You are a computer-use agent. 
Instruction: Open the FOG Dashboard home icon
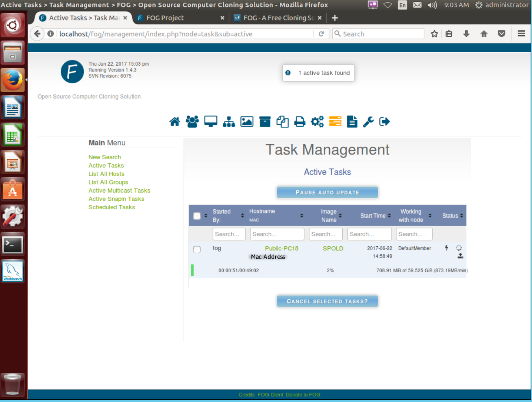pyautogui.click(x=174, y=121)
